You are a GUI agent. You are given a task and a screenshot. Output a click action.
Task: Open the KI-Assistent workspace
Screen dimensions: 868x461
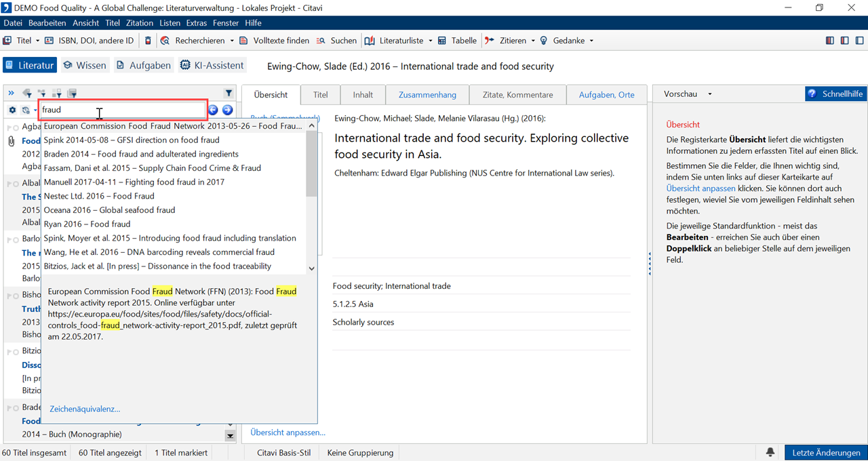[212, 66]
